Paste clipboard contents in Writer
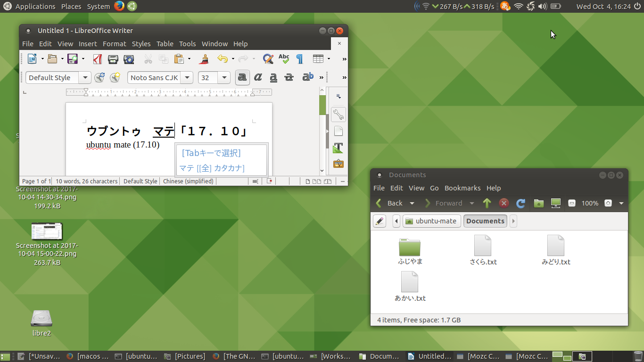 point(179,59)
